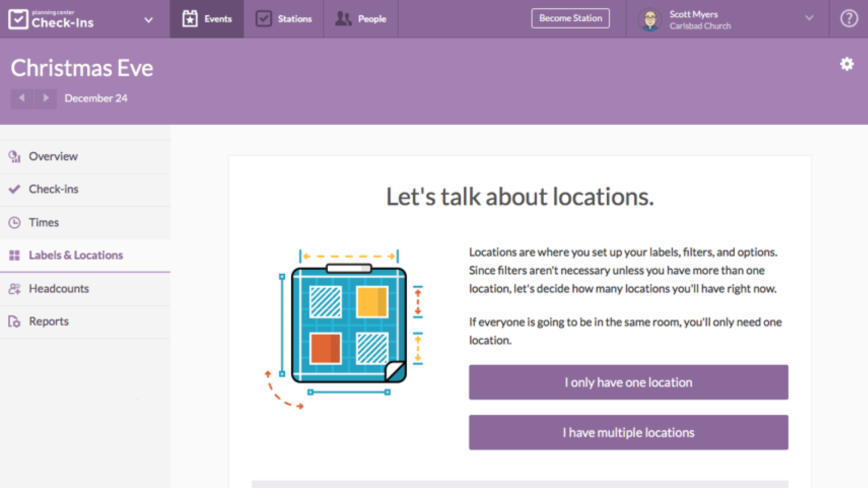
Task: Choose 'I only have one location'
Action: click(628, 382)
